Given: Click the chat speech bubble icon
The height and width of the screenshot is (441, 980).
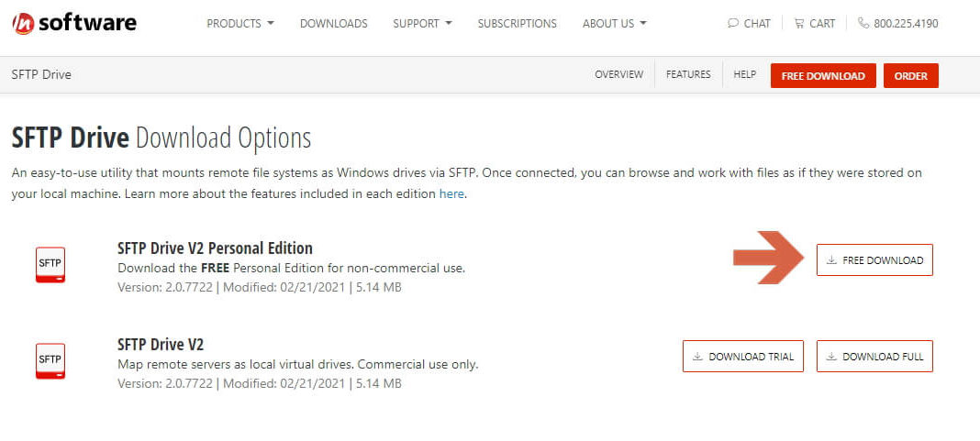Looking at the screenshot, I should click(x=733, y=24).
